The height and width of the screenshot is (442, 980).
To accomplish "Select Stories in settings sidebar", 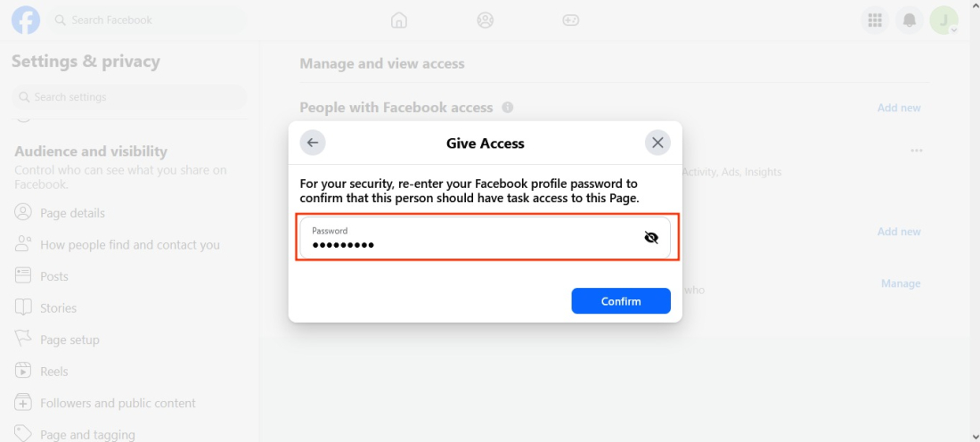I will 58,308.
